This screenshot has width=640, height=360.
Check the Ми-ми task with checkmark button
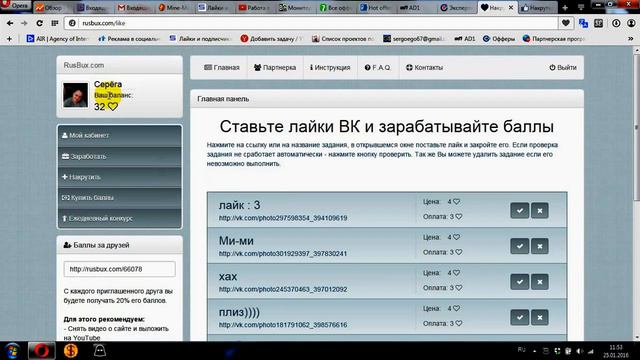520,246
